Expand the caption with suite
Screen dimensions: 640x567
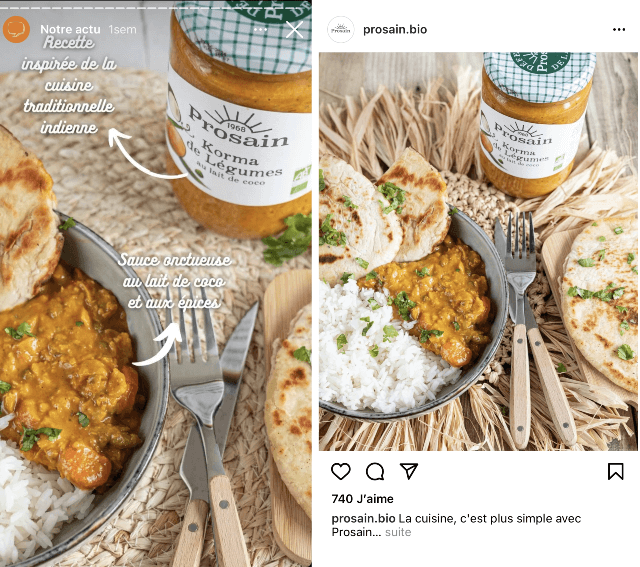pos(398,532)
